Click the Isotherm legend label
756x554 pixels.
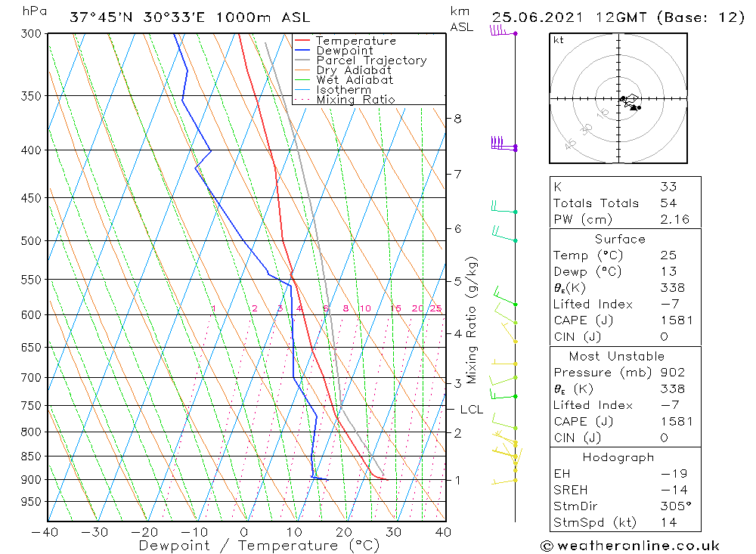(x=343, y=90)
